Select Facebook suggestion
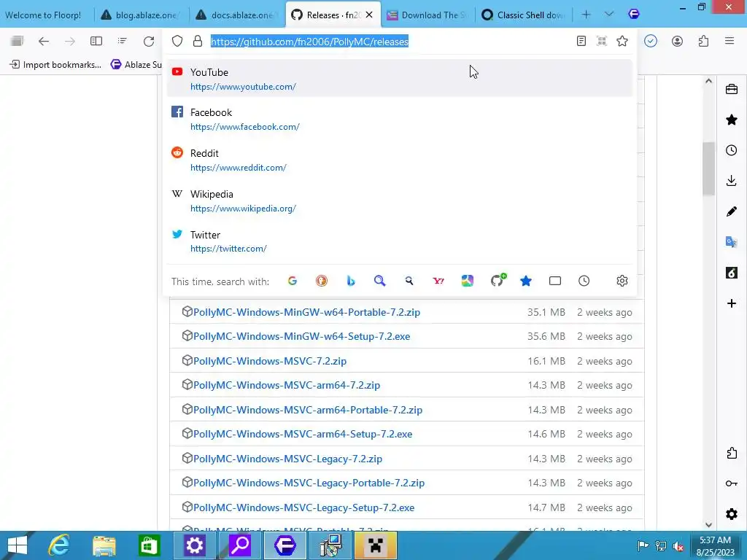The height and width of the screenshot is (560, 747). click(399, 119)
